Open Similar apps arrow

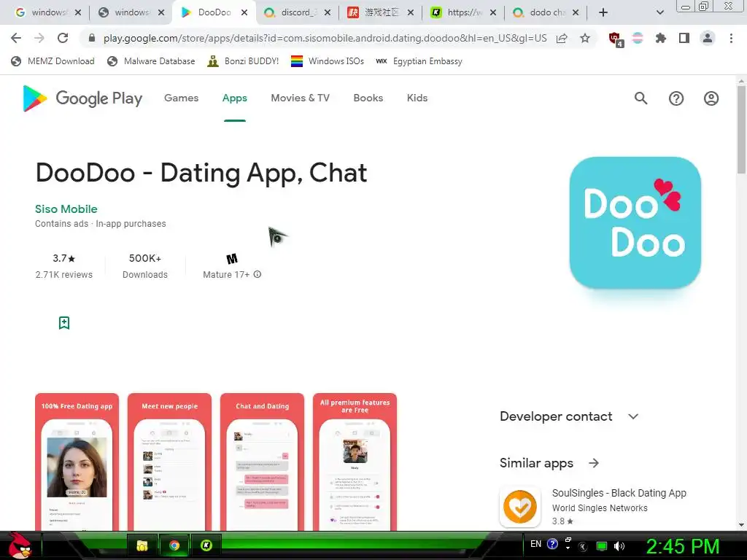(594, 463)
